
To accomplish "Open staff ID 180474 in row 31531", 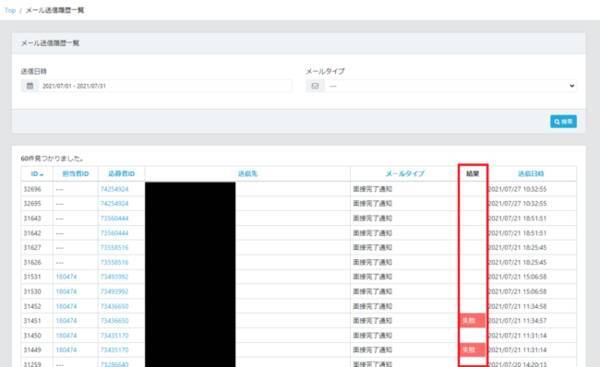I will click(66, 277).
